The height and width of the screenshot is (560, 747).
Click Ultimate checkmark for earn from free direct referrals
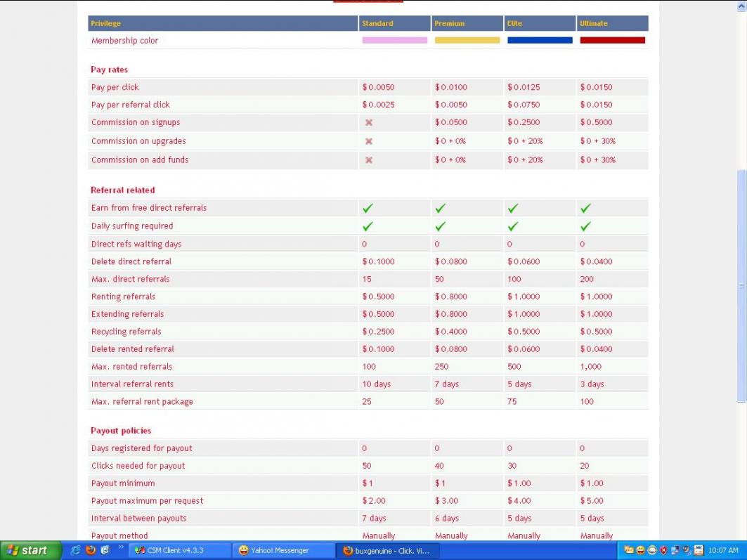pyautogui.click(x=585, y=208)
